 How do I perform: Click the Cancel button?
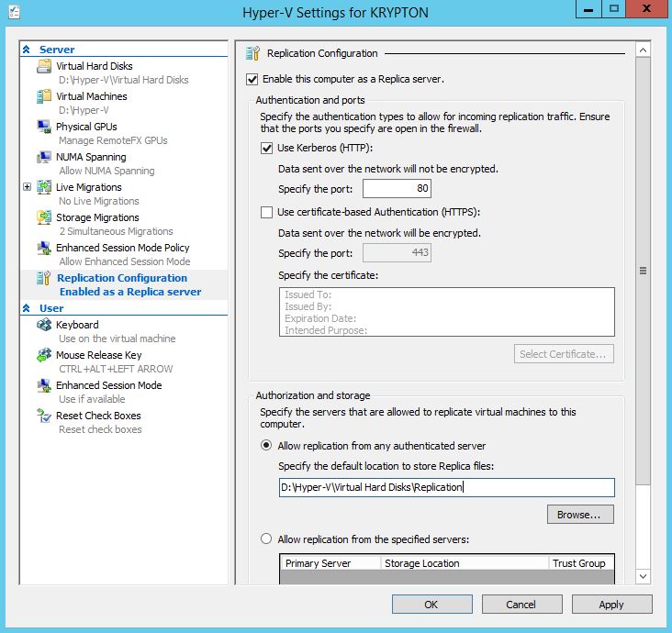522,605
